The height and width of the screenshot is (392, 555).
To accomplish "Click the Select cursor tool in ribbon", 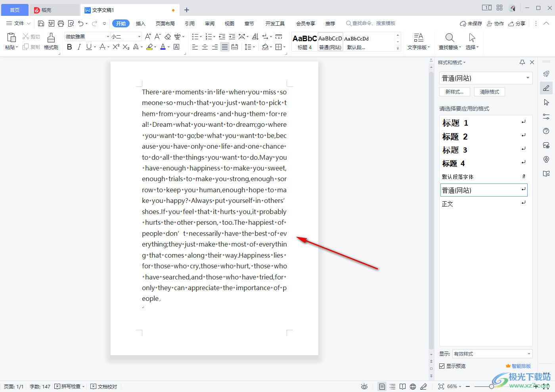I will pyautogui.click(x=472, y=38).
